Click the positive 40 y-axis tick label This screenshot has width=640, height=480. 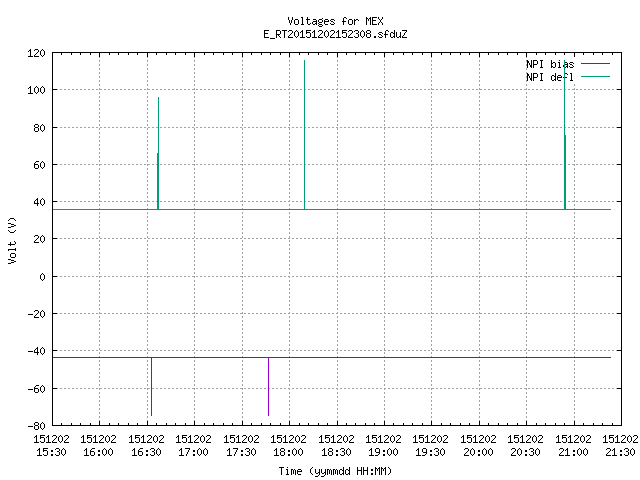tap(40, 202)
